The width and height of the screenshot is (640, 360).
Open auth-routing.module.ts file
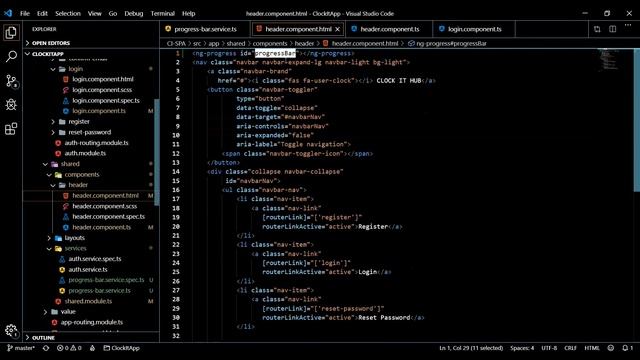point(96,143)
